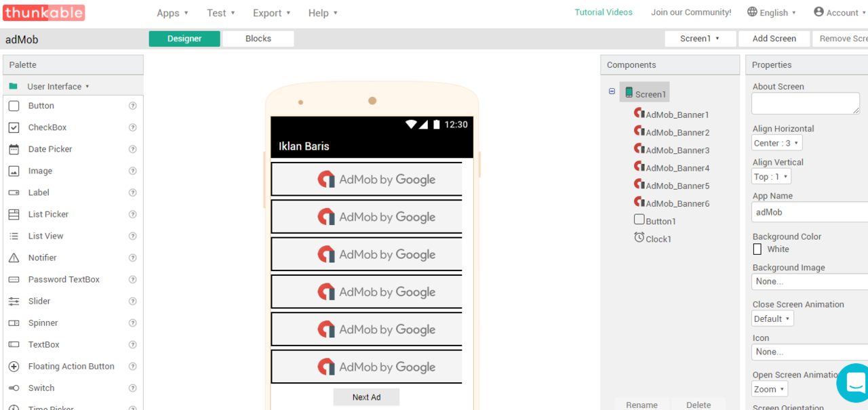Switch to the Blocks view

[258, 39]
